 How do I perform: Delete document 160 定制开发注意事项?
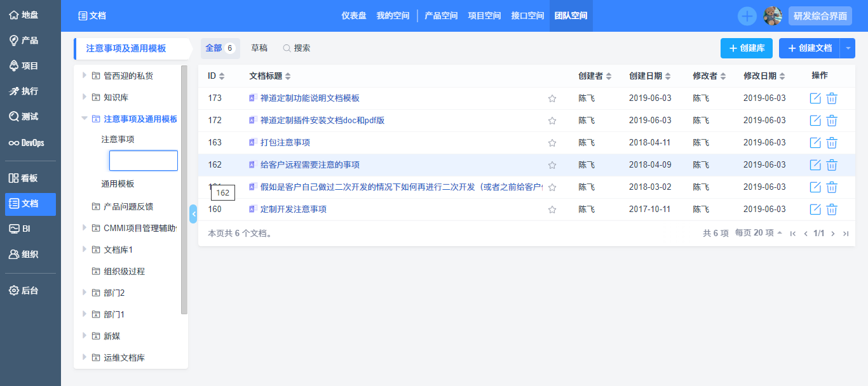coord(832,210)
